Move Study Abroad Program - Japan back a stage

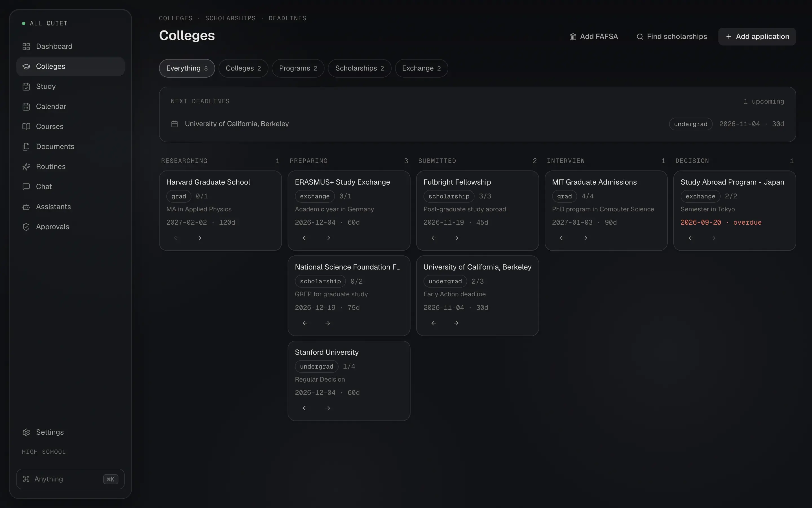click(690, 238)
